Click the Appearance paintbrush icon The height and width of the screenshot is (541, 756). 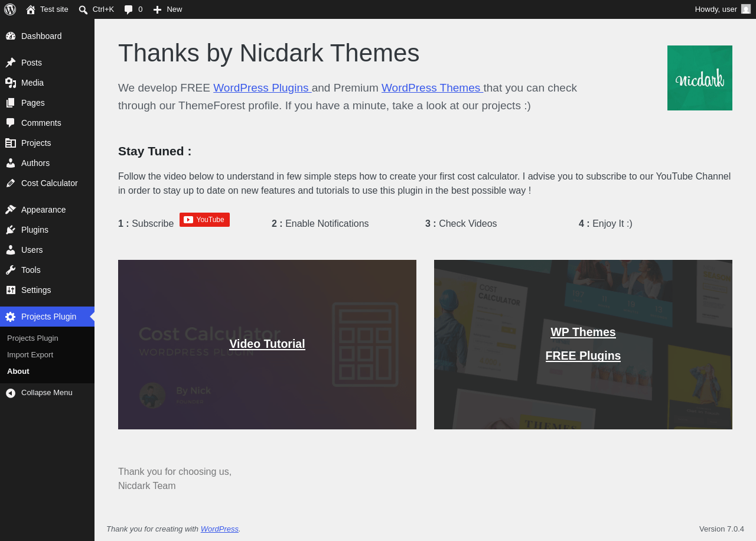(11, 210)
